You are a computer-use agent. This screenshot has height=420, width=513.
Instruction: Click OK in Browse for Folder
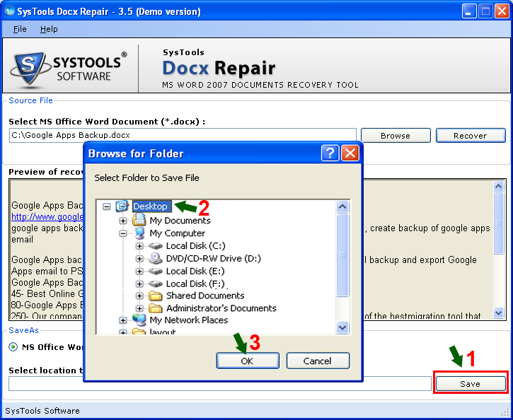[x=248, y=361]
